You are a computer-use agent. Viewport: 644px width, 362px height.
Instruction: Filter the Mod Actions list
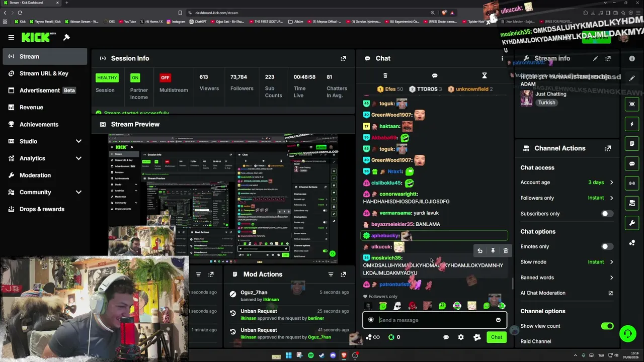[x=331, y=275]
